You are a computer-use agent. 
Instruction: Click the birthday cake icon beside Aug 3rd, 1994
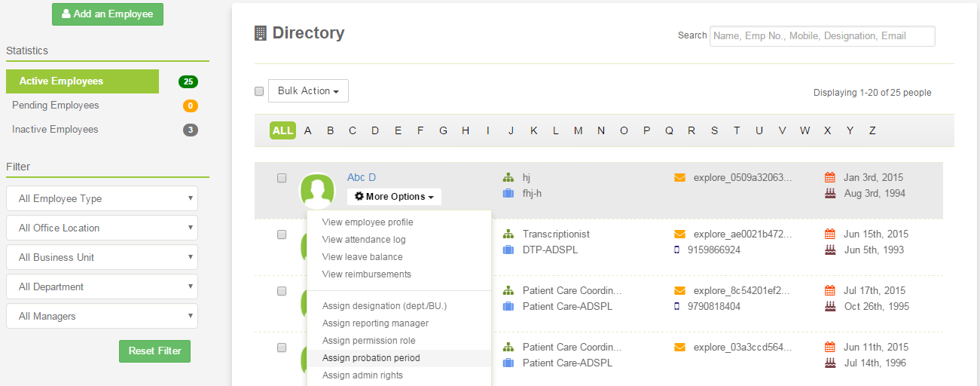(x=830, y=194)
